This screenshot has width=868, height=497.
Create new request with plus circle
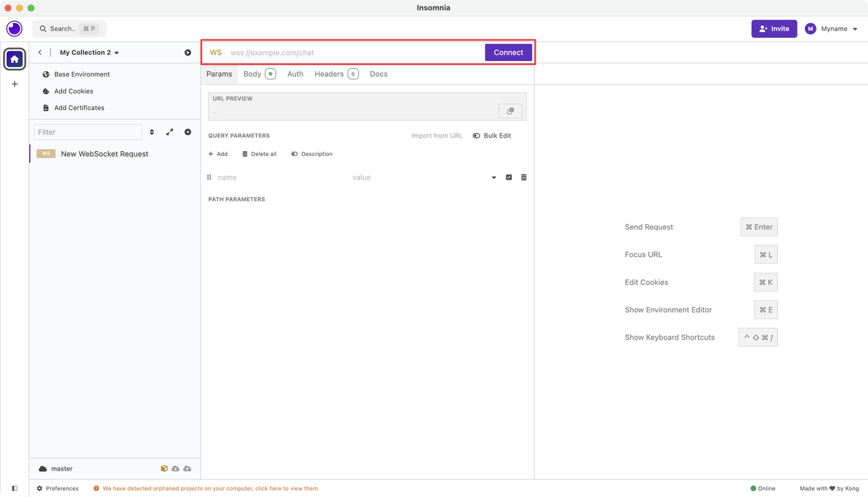pos(188,132)
